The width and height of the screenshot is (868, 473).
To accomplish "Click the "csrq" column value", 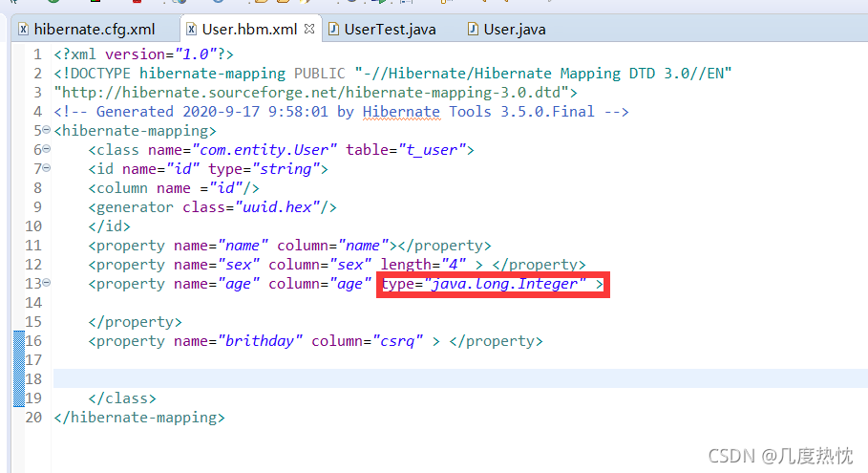I will [x=398, y=340].
